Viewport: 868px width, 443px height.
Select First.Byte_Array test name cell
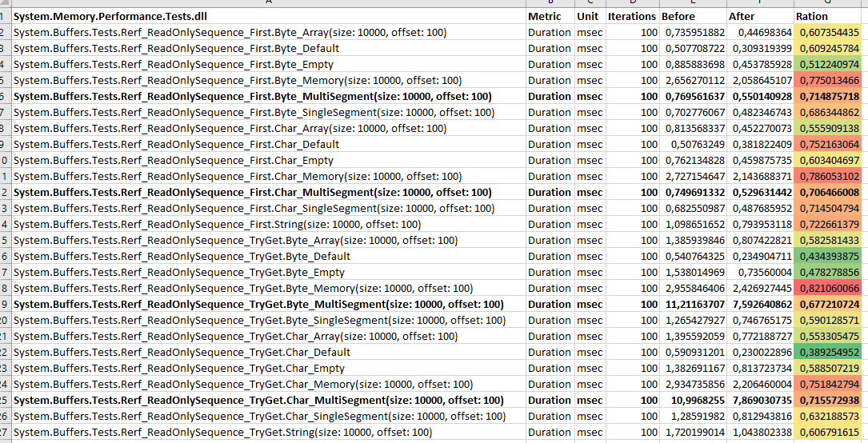point(269,32)
